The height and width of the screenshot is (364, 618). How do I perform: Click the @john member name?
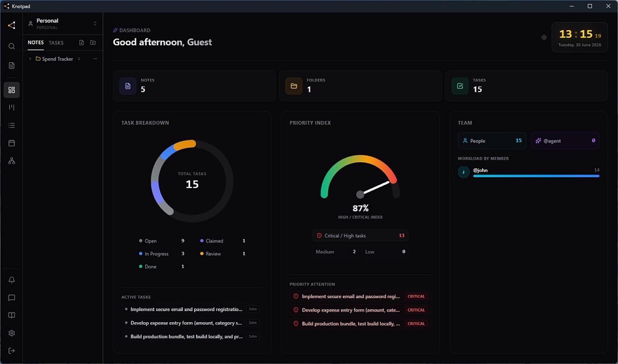(480, 170)
